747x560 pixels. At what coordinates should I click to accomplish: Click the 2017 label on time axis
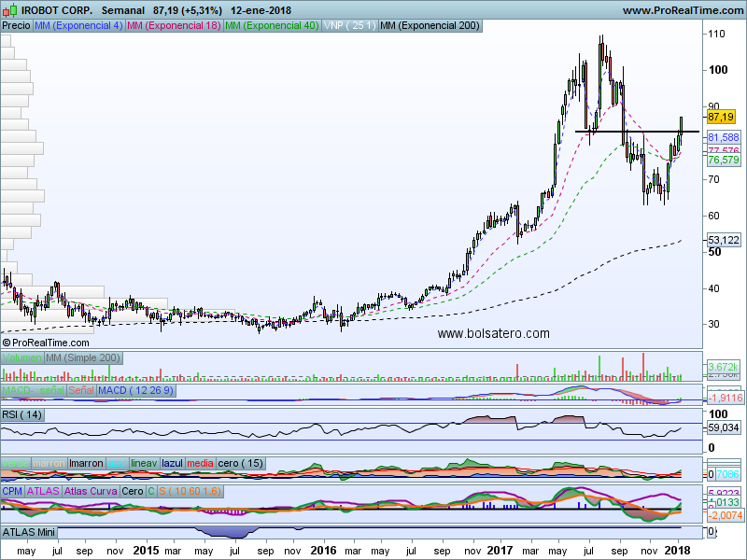coord(500,551)
